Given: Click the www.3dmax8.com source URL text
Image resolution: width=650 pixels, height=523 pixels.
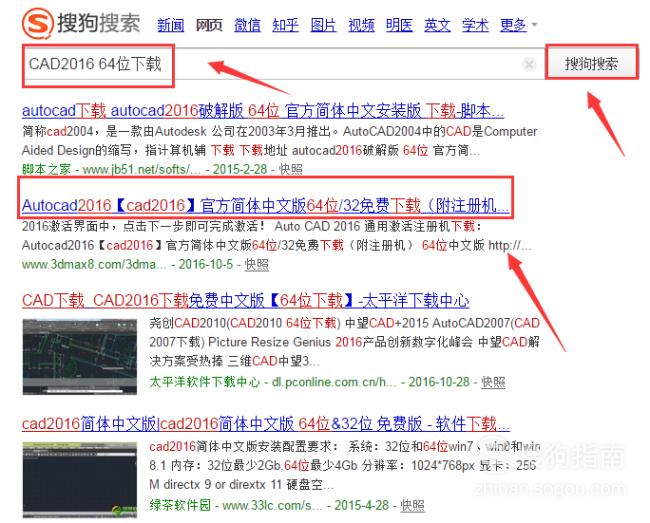Looking at the screenshot, I should (95, 264).
